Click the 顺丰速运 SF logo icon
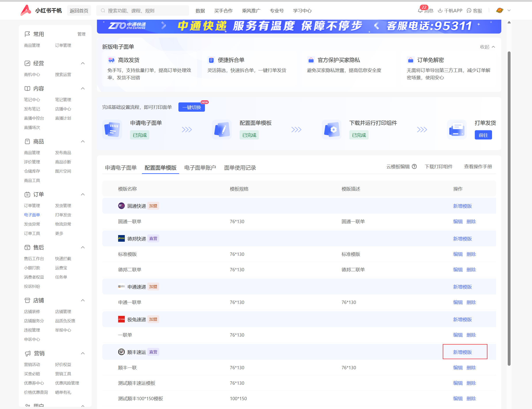This screenshot has height=409, width=532. tap(121, 352)
